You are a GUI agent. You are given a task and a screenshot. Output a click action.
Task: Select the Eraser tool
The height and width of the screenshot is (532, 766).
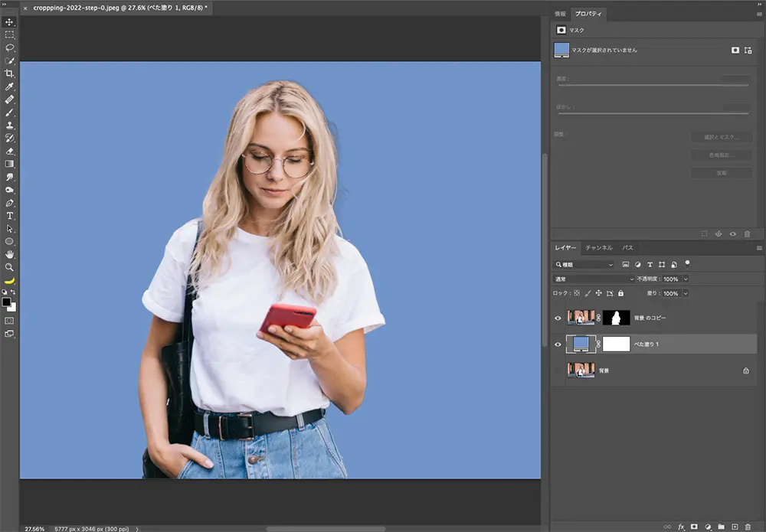(9, 152)
